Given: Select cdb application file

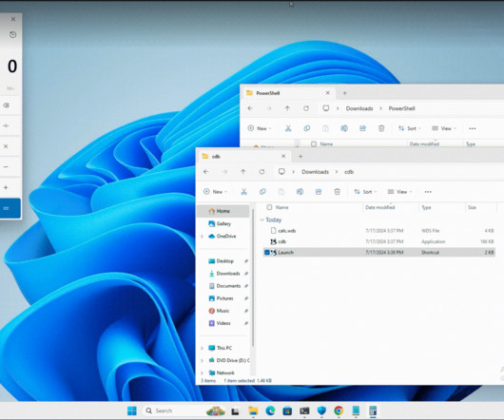Looking at the screenshot, I should tap(379, 241).
